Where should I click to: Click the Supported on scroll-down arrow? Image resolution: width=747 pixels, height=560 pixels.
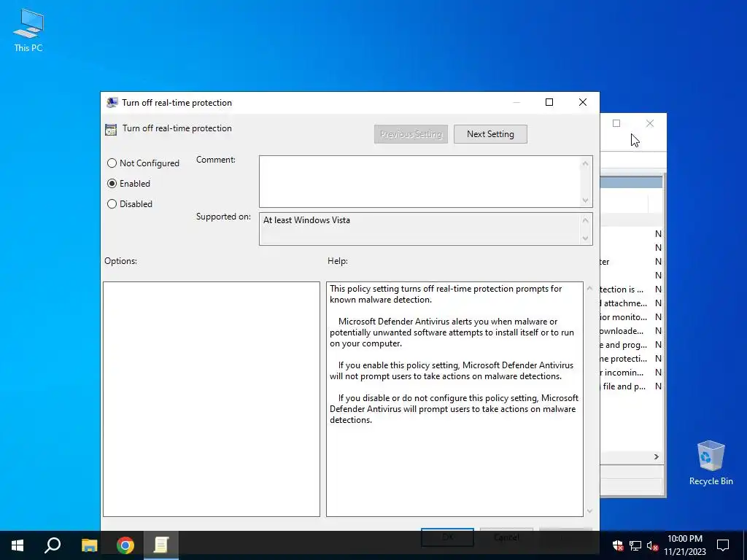tap(586, 238)
